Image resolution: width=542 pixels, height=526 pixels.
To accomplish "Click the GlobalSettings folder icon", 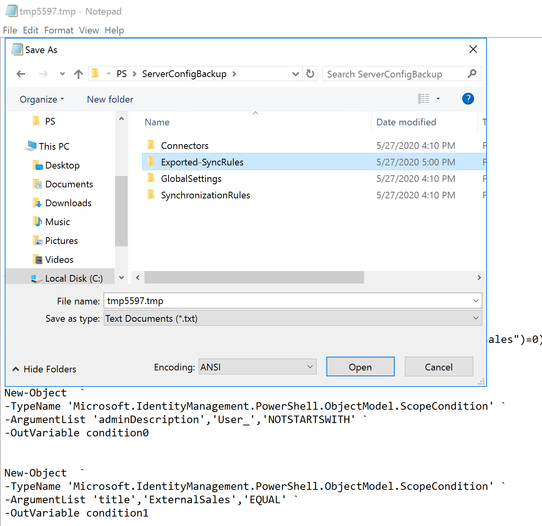I will (x=151, y=178).
